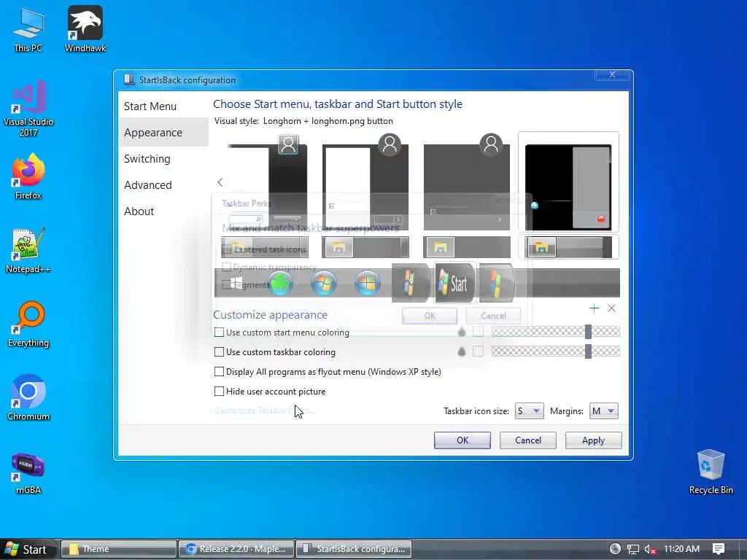Launch the Everything search shortcut
747x560 pixels.
(x=28, y=324)
